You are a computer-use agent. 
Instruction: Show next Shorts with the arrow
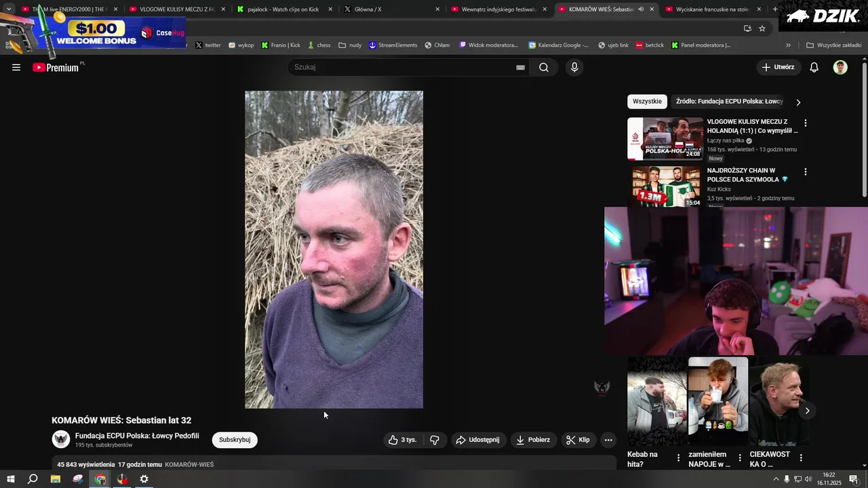807,411
